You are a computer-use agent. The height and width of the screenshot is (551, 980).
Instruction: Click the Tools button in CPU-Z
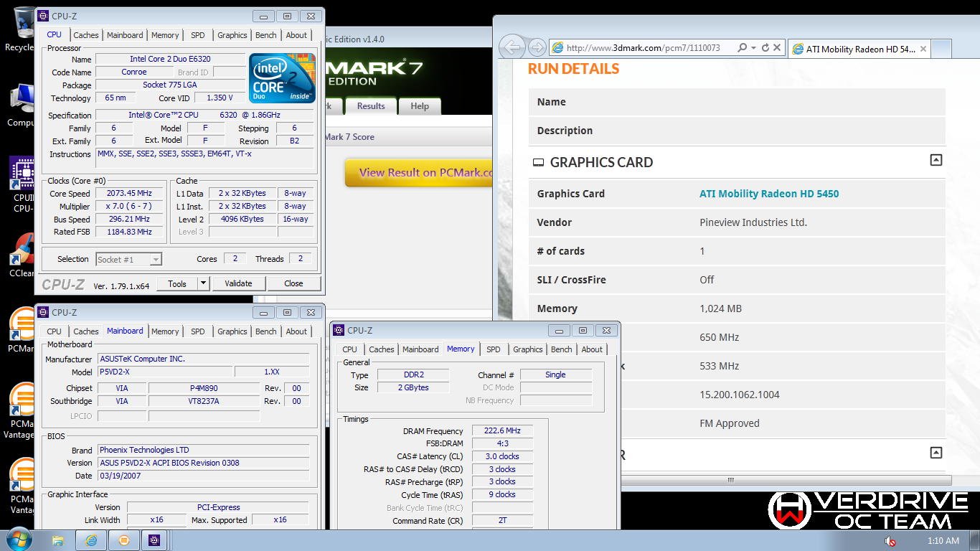point(177,283)
